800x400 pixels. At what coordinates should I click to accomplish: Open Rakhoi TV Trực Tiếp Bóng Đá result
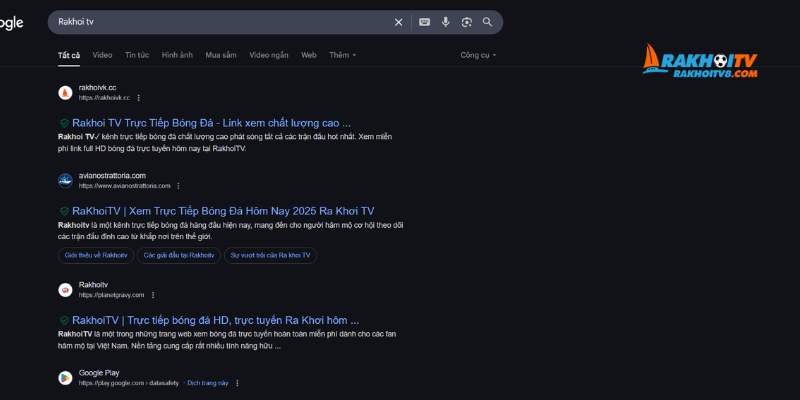pos(211,123)
